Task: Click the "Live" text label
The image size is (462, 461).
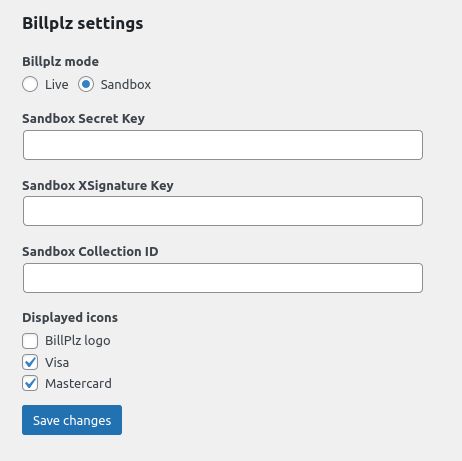Action: pos(57,85)
